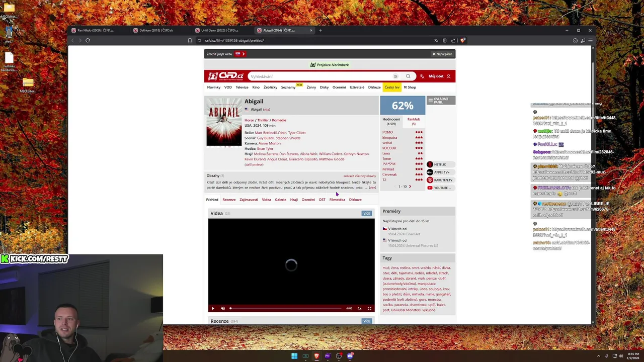Open the Seznamy menu item
Screen dimensions: 644x362
tap(288, 87)
